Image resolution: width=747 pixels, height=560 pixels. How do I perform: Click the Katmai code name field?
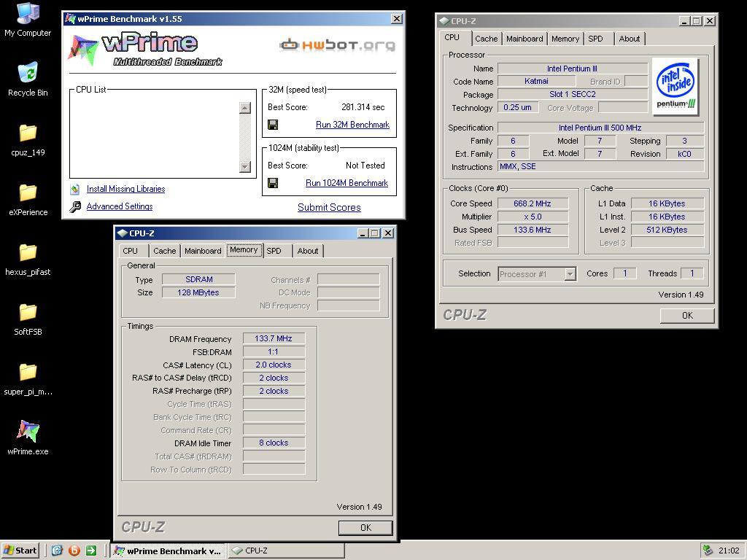(x=536, y=82)
